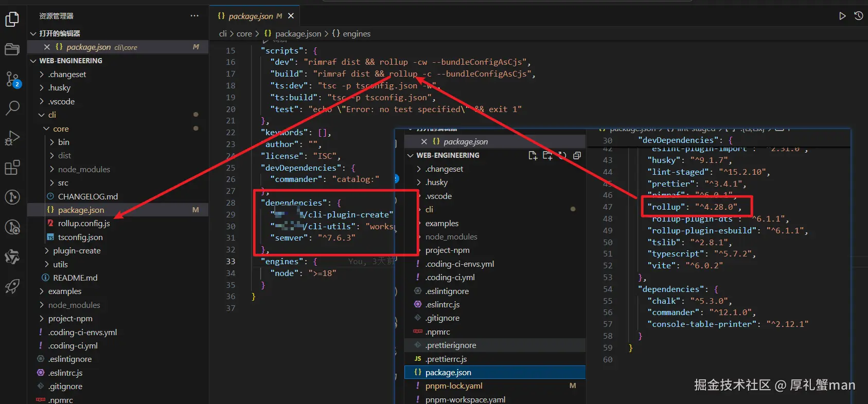Open the Search view in activity bar
Viewport: 868px width, 404px height.
point(12,108)
